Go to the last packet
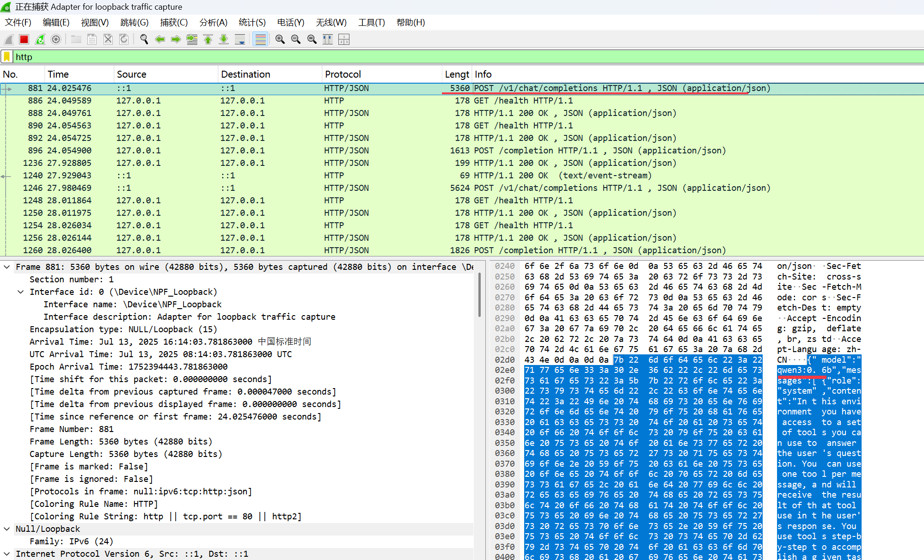The image size is (924, 560). coord(224,40)
